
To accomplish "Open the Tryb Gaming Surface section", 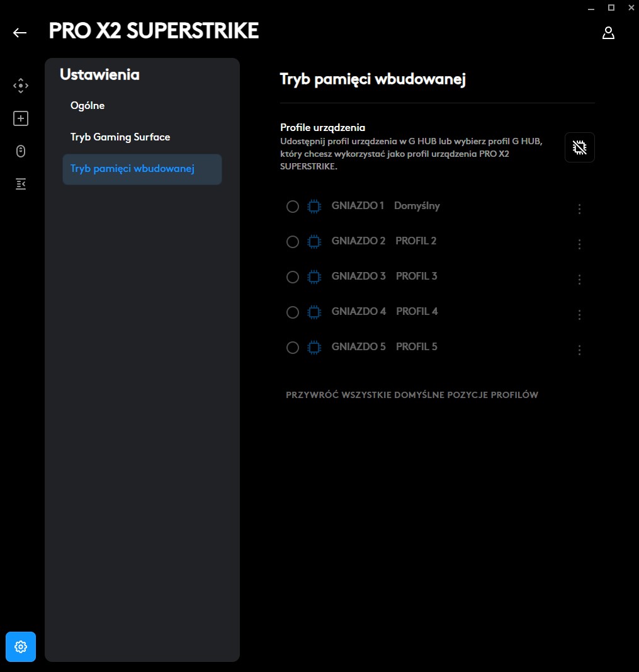I will (120, 137).
